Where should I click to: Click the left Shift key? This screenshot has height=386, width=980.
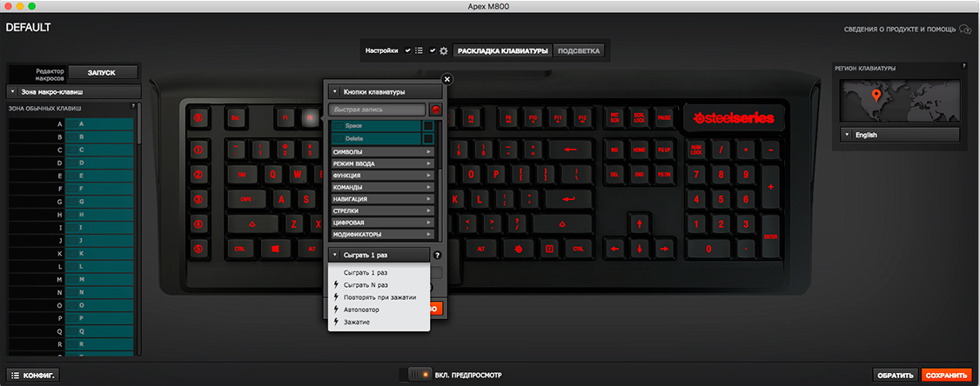coord(252,223)
